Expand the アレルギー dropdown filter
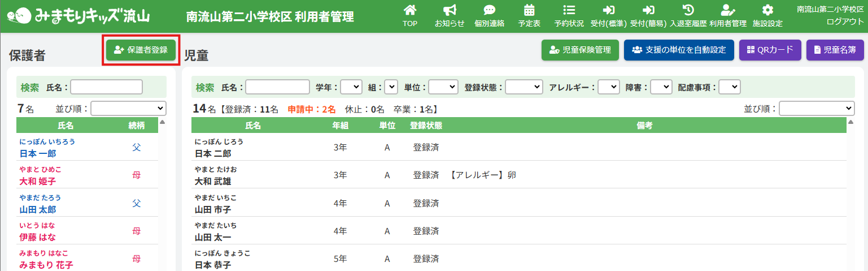Viewport: 868px width, 271px height. click(609, 87)
